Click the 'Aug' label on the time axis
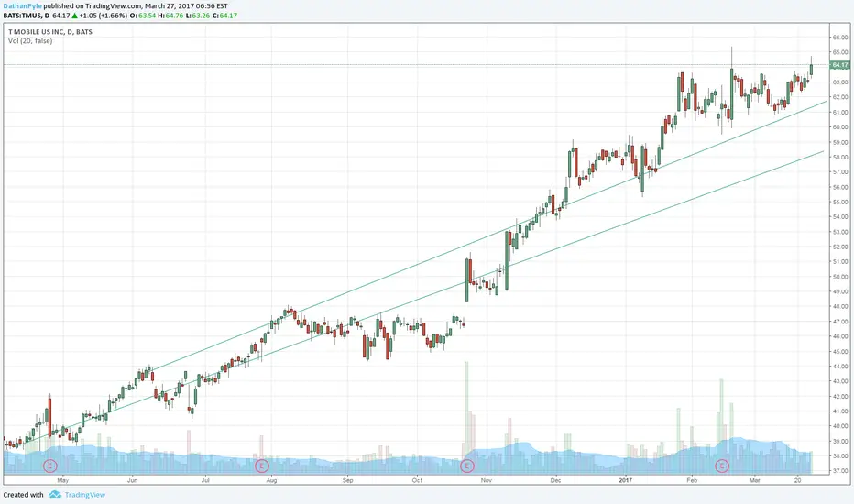Viewport: 854px width, 504px height. coord(272,480)
